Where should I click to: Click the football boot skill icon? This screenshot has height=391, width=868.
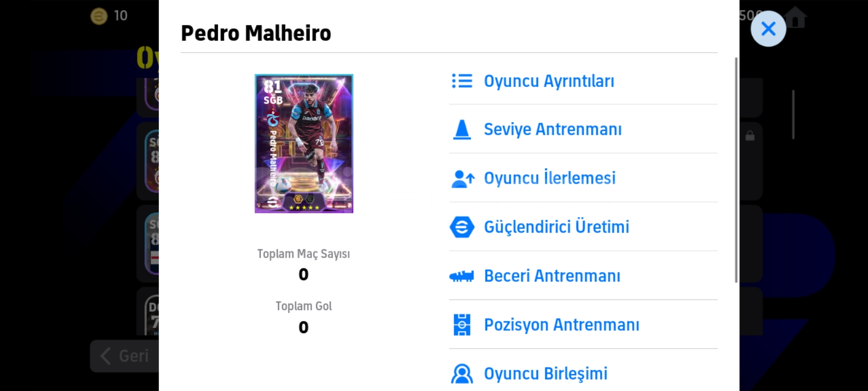(x=462, y=276)
